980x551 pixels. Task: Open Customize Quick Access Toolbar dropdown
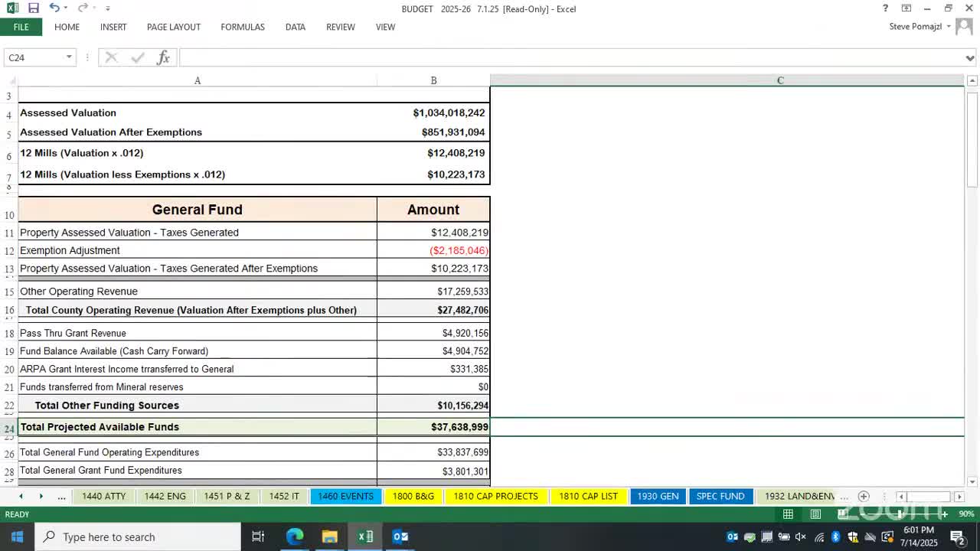107,8
